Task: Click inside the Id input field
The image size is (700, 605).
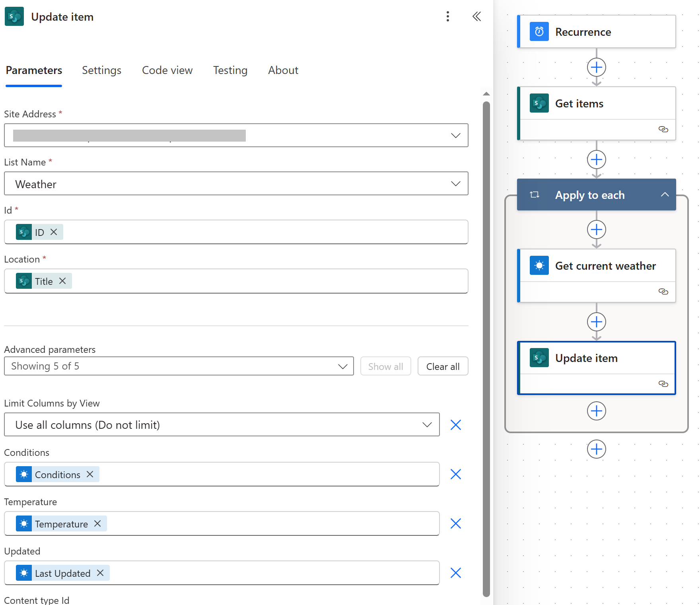Action: (236, 232)
